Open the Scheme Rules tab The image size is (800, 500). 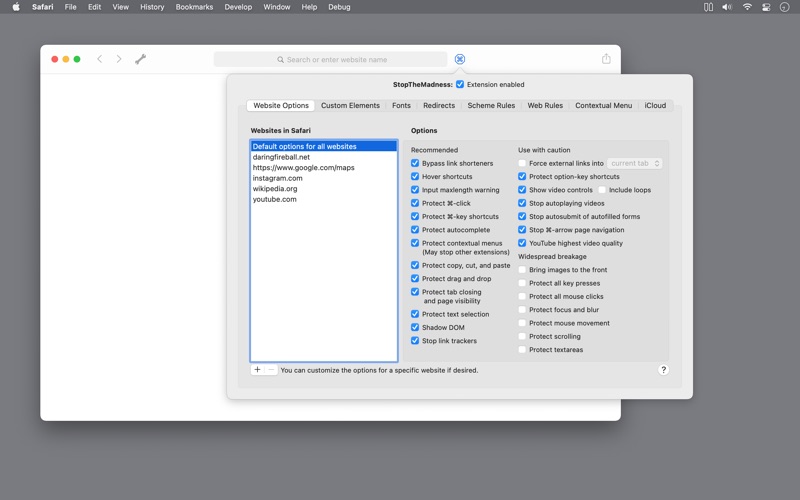point(491,106)
